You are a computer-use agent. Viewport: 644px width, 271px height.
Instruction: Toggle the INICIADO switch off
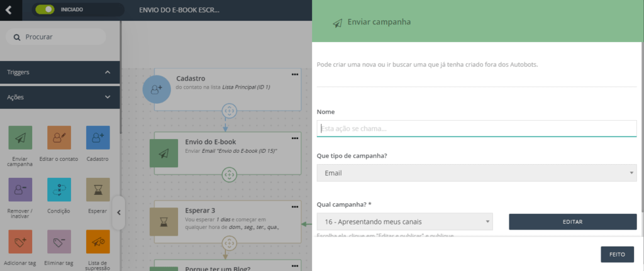point(45,9)
